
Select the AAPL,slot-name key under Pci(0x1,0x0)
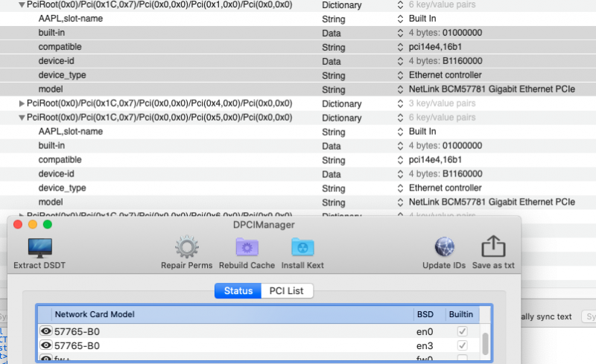(x=70, y=19)
